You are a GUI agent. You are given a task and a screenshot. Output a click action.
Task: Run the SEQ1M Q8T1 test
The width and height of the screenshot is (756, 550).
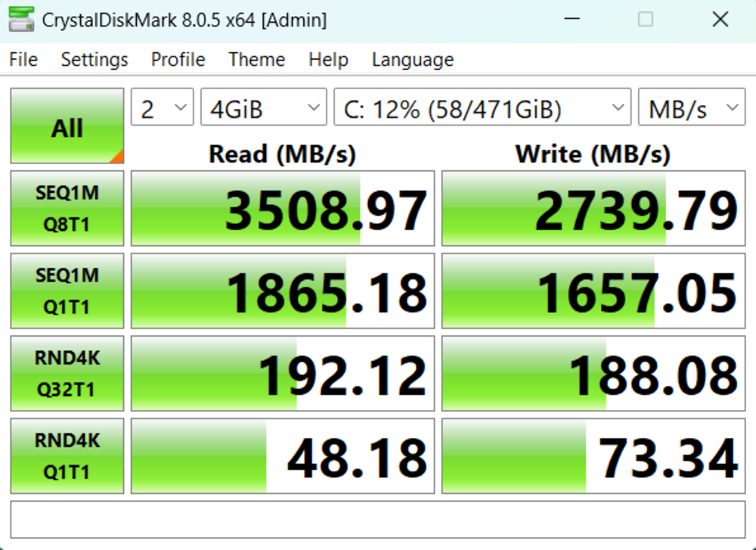click(x=67, y=208)
